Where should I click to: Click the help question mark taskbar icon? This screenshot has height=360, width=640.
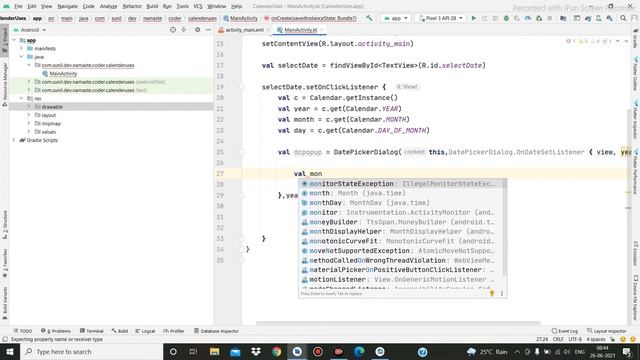tap(422, 351)
